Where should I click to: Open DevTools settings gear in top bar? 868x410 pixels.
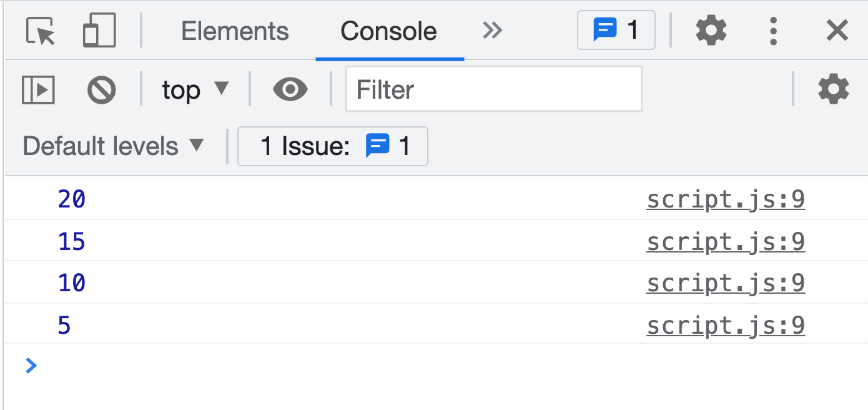tap(711, 30)
